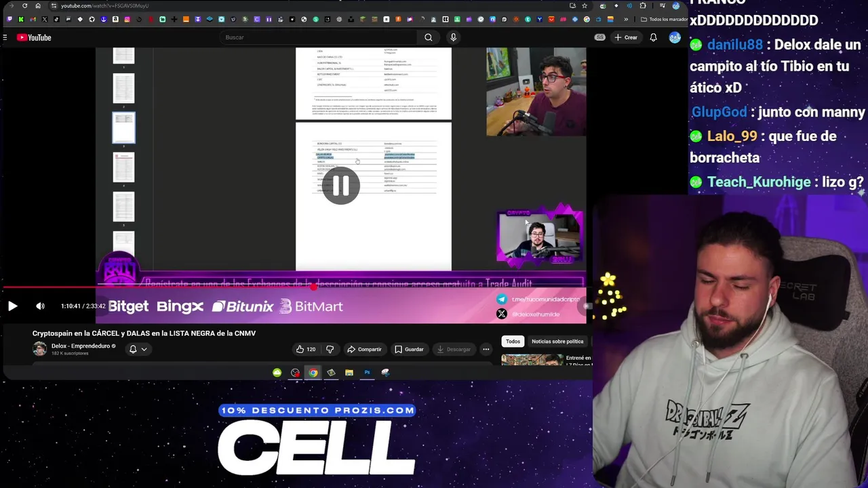Screen dimensions: 868x488
Task: Open the Delox channel avatar
Action: [40, 349]
